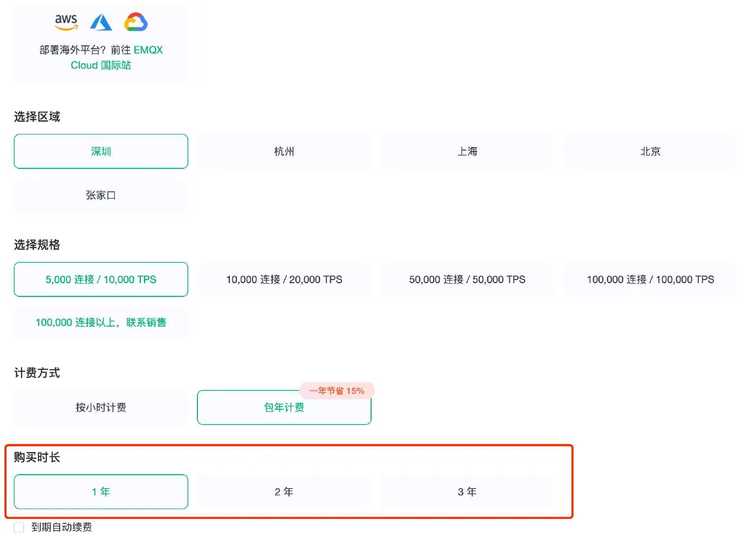Select 100,000 连接 / 100,000 TPS spec
The image size is (756, 550).
[650, 279]
